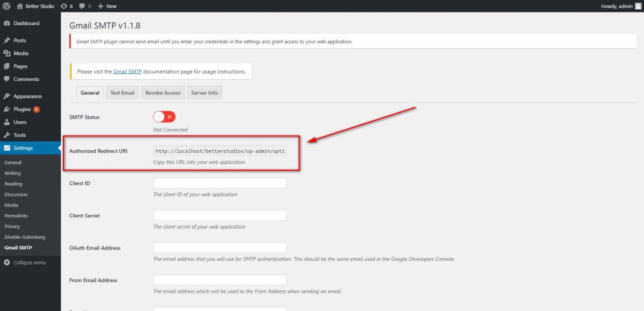644x311 pixels.
Task: Click the plus New icon
Action: pos(101,6)
